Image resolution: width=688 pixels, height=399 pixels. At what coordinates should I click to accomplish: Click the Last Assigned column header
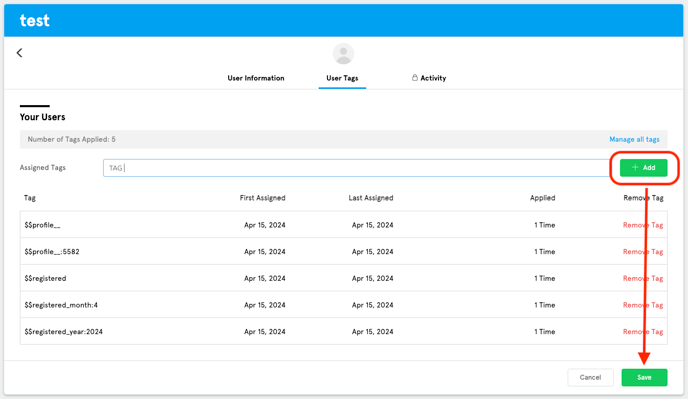[371, 198]
